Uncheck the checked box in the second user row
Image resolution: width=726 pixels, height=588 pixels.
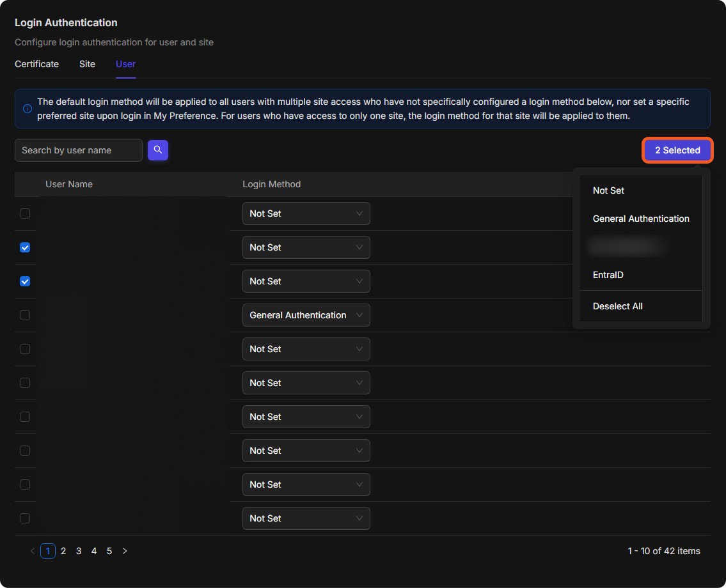click(25, 247)
